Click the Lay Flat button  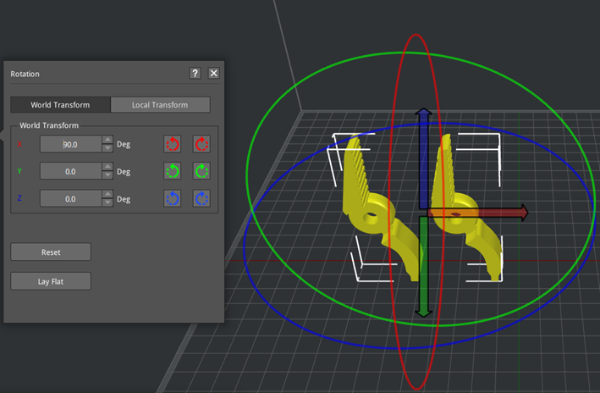(51, 281)
